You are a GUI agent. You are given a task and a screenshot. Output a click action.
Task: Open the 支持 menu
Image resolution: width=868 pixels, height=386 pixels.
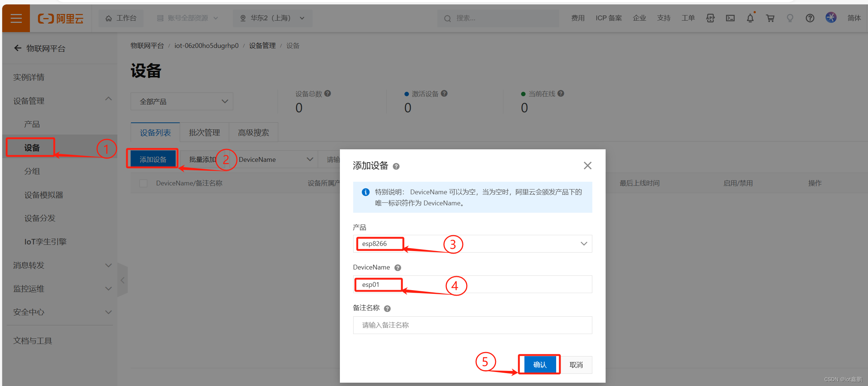pos(664,18)
